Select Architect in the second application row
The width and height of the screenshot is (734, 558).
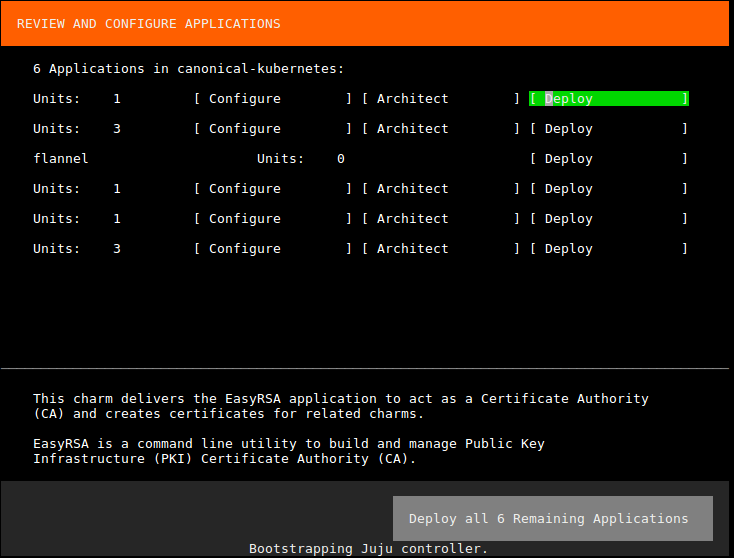tap(441, 129)
